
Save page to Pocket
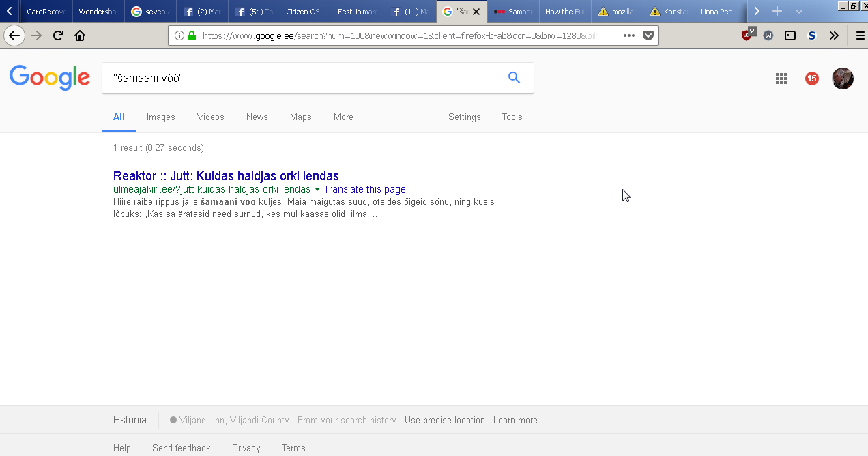click(x=648, y=35)
